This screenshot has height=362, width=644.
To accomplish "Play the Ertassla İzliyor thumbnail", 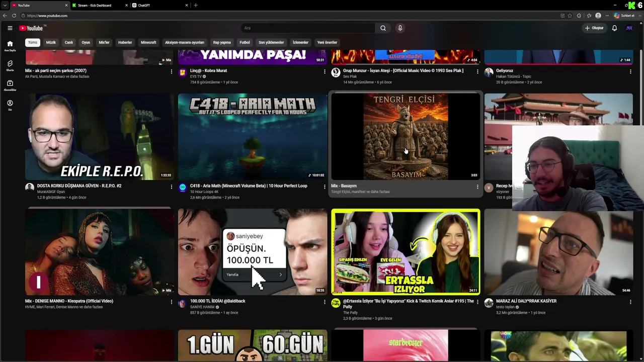I will (406, 252).
